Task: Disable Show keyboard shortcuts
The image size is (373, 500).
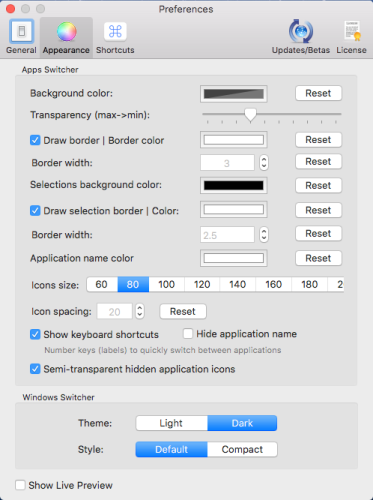Action: pos(35,334)
